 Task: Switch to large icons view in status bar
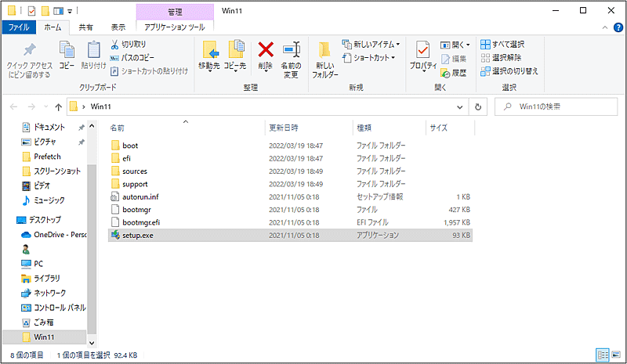[616, 355]
